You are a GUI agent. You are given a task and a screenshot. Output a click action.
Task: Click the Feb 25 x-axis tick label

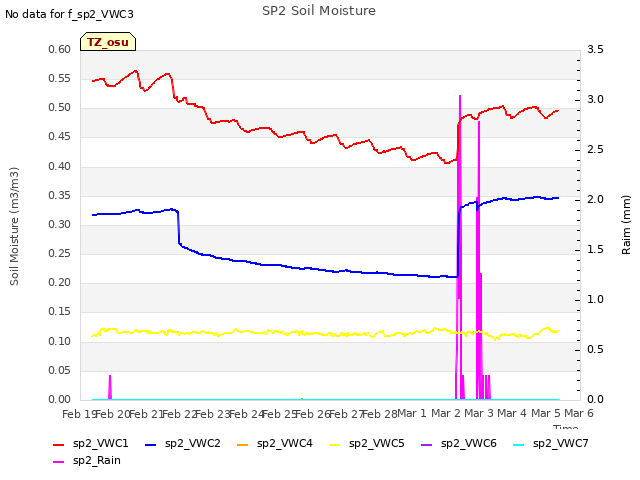[279, 414]
